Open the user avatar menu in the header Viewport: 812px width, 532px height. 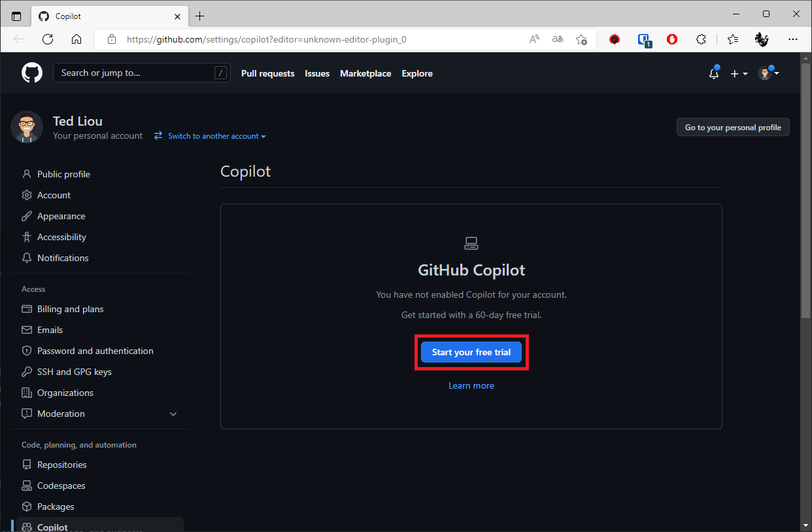[768, 73]
